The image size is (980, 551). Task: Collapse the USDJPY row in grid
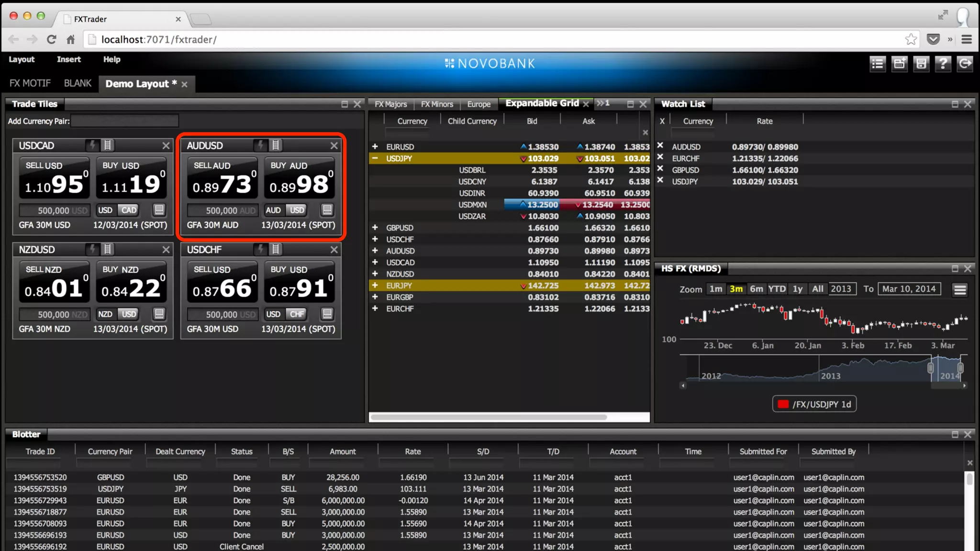point(375,158)
